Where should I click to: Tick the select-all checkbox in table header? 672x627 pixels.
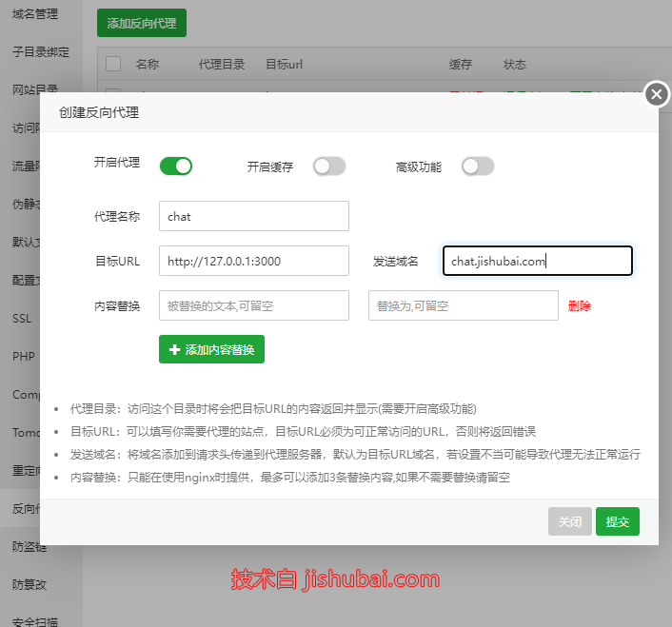click(113, 65)
